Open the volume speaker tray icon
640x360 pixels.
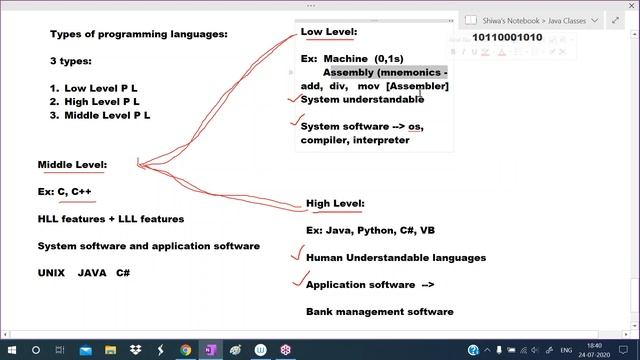point(535,350)
